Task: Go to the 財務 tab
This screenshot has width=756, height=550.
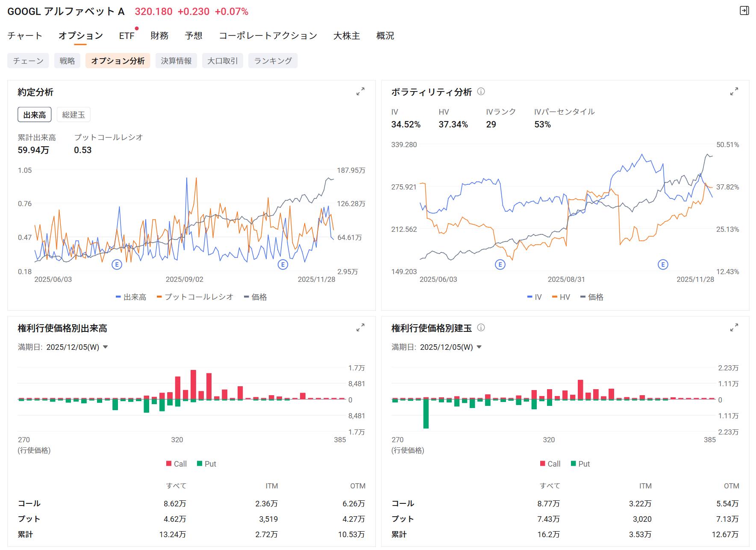Action: click(159, 35)
